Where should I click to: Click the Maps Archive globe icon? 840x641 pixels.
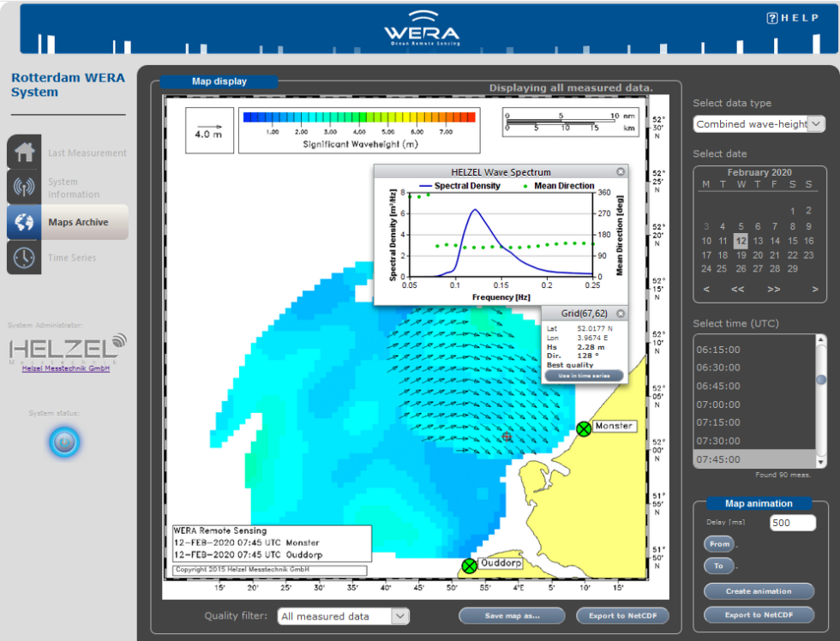[x=24, y=222]
